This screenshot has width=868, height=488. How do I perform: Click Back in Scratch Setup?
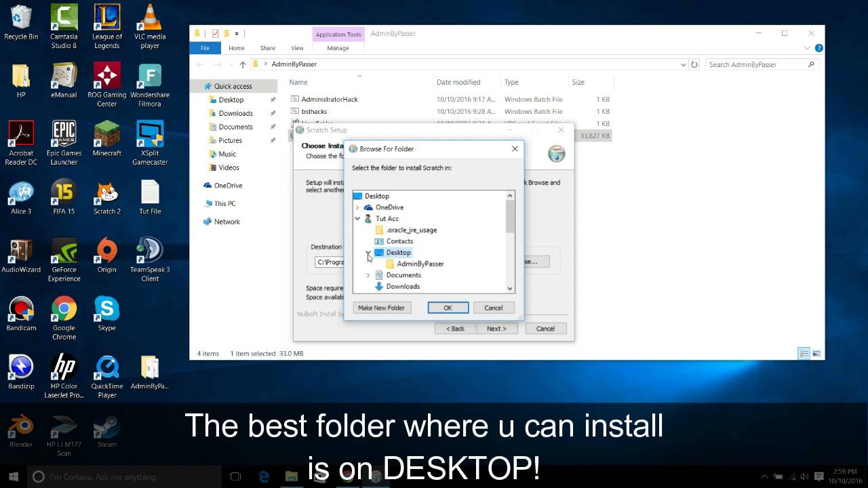[455, 329]
